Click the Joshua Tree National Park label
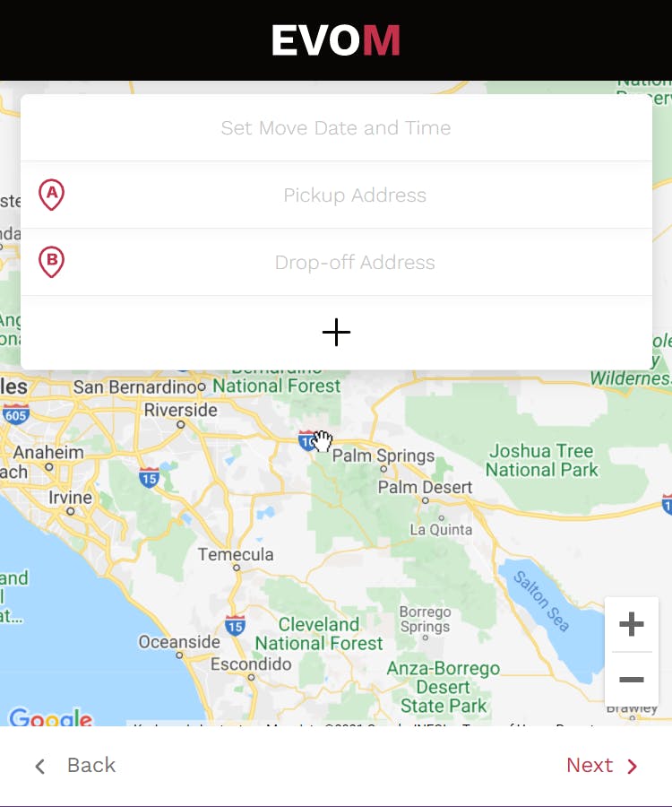 pyautogui.click(x=542, y=460)
